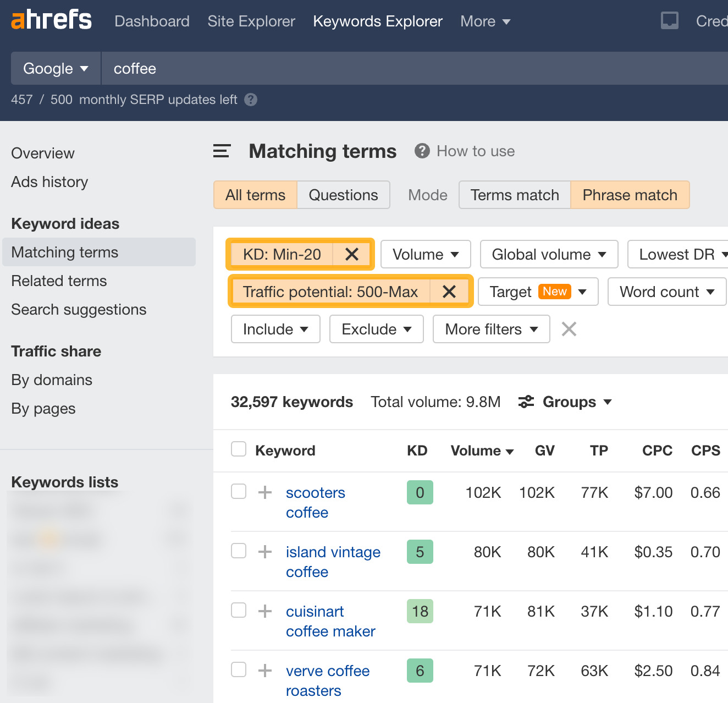This screenshot has width=728, height=703.
Task: Enable Phrase match mode
Action: coord(630,195)
